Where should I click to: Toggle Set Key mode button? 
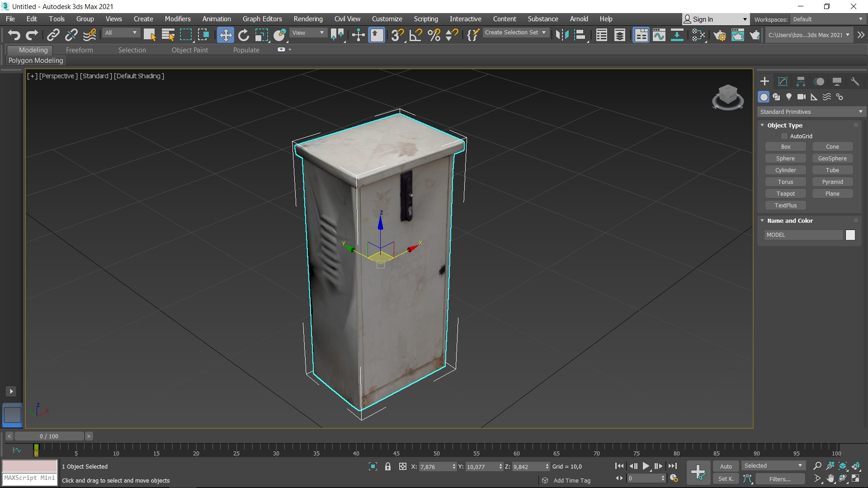coord(726,479)
